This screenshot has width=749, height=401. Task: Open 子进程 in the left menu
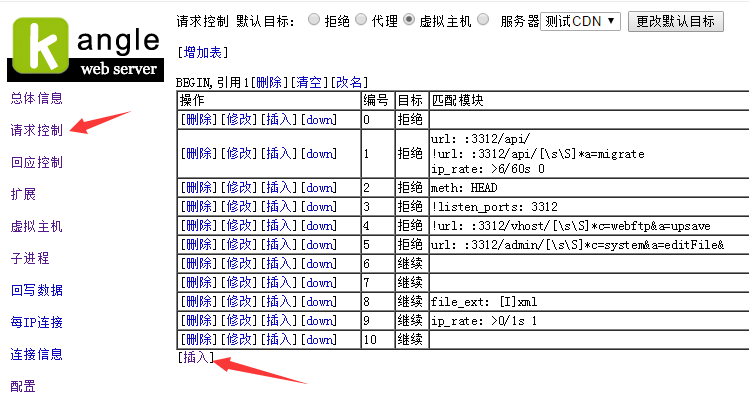(29, 258)
